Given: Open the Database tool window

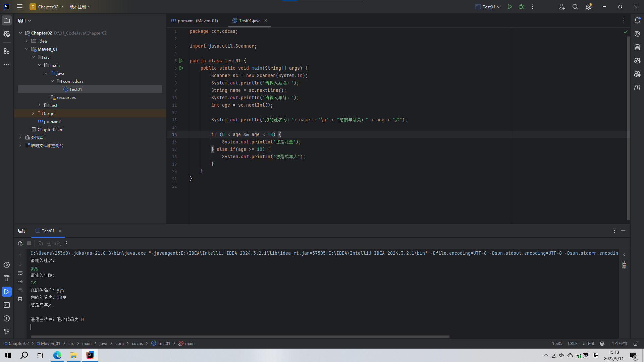Looking at the screenshot, I should point(637,47).
